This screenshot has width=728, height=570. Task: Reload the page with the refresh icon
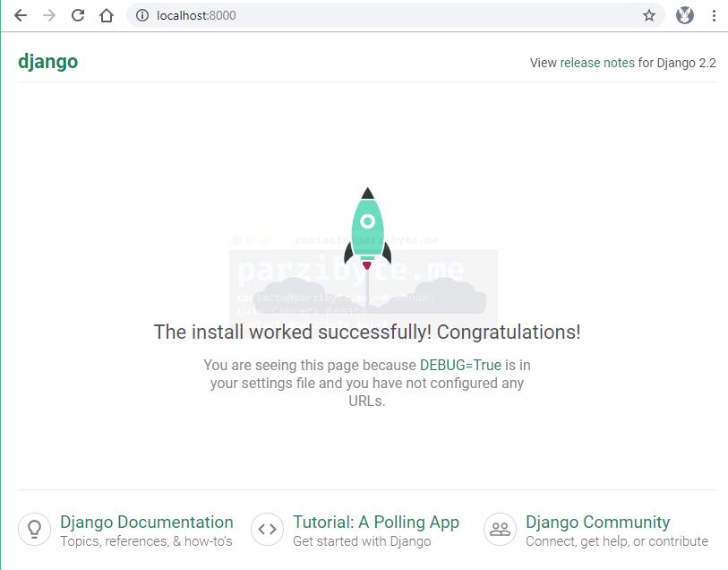coord(78,15)
